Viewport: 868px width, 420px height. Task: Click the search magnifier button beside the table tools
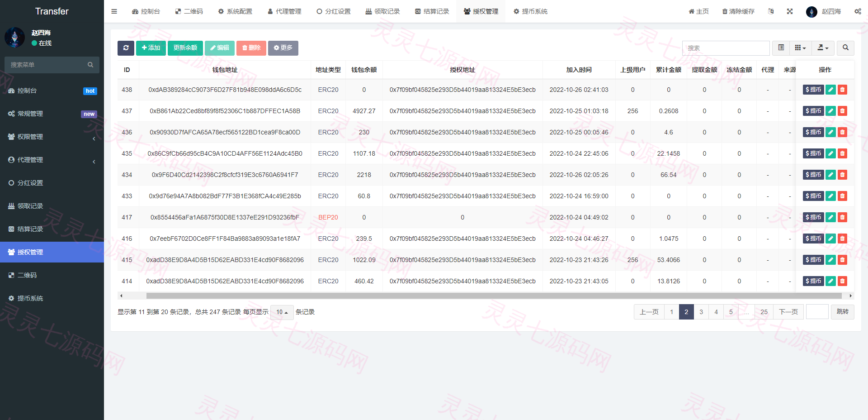[845, 48]
